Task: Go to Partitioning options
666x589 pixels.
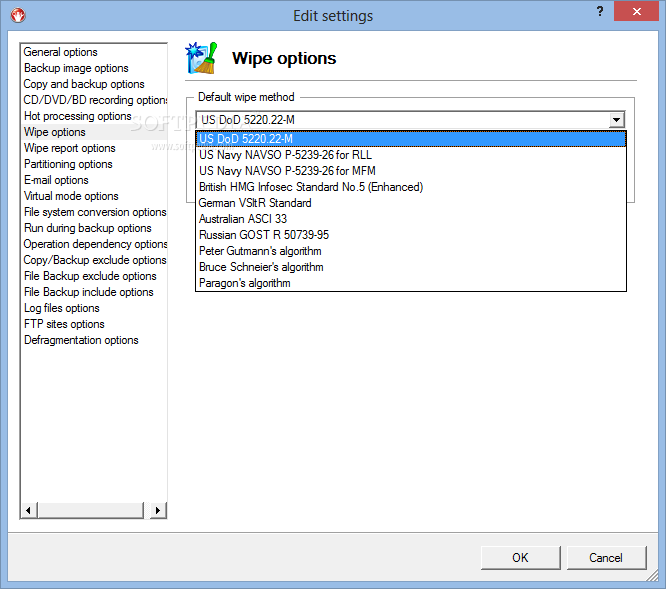Action: click(x=94, y=164)
